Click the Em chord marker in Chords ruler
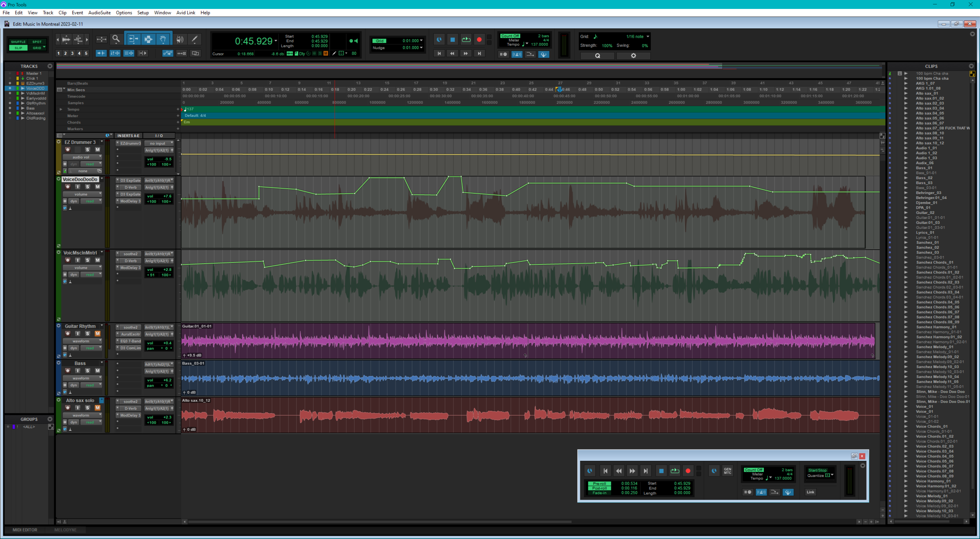This screenshot has height=539, width=980. pyautogui.click(x=187, y=122)
